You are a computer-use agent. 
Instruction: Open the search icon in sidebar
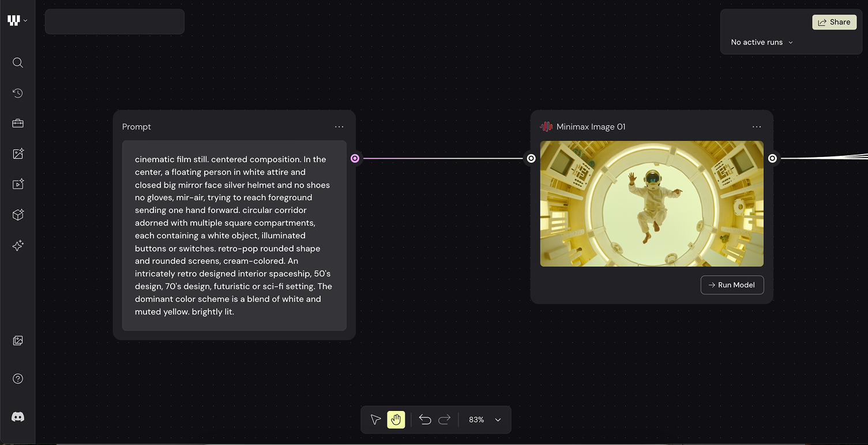(18, 63)
